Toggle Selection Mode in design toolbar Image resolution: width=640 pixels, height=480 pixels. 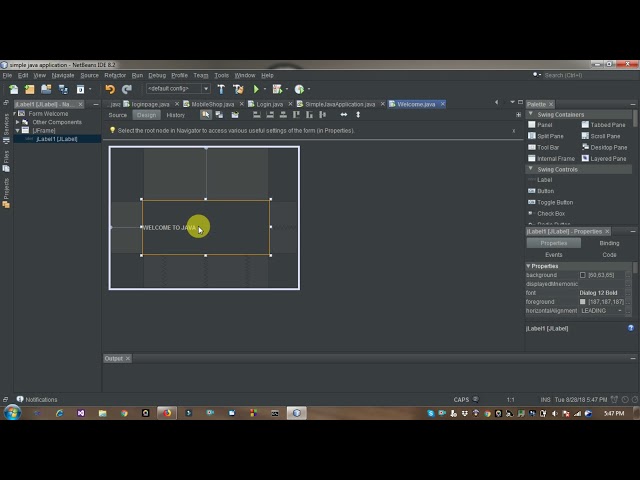pos(206,115)
